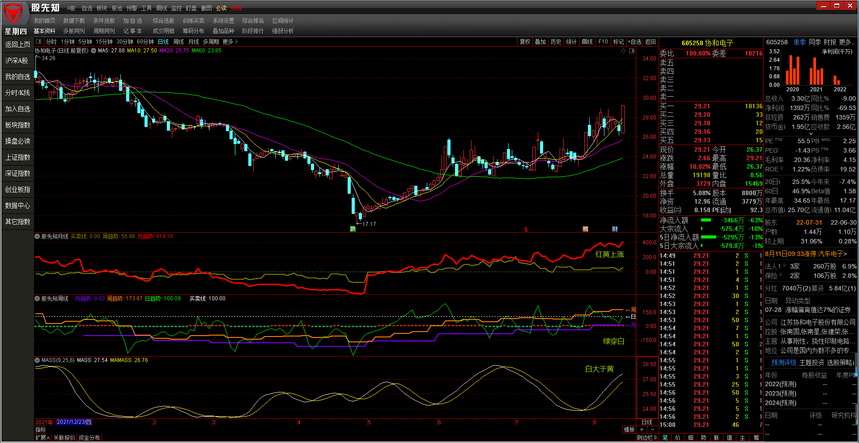Open 沪深A股 from the left sidebar

[x=18, y=61]
